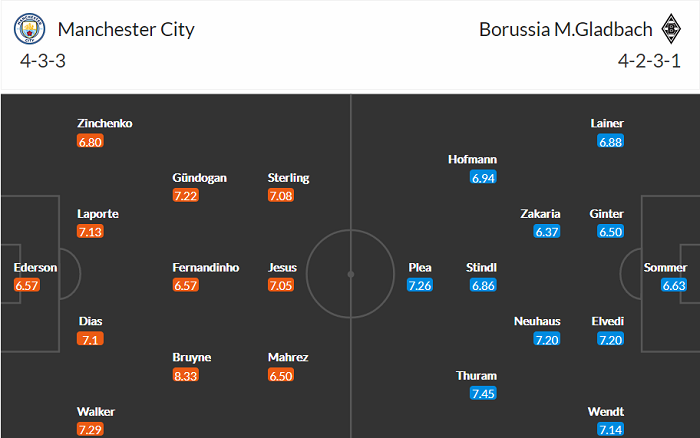
Task: Select Bruyne's 8.33 rating badge
Action: [x=186, y=375]
